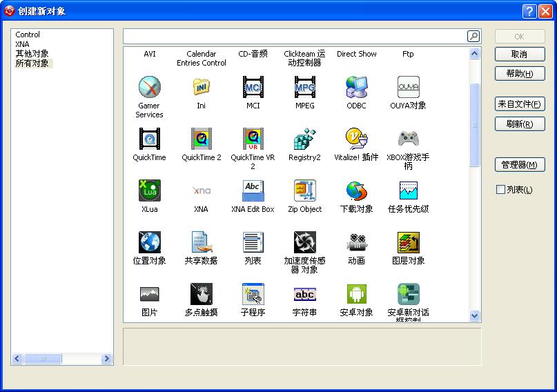This screenshot has height=392, width=557.
Task: Open the 管理器(M) manager
Action: pos(520,165)
